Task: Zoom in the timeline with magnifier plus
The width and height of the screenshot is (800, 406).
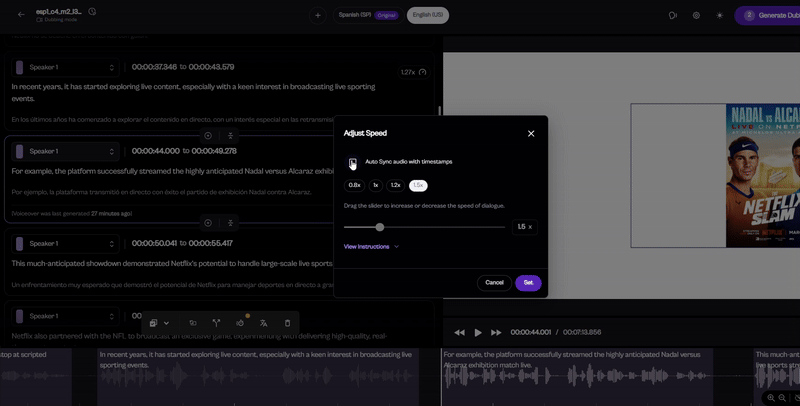Action: 770,397
